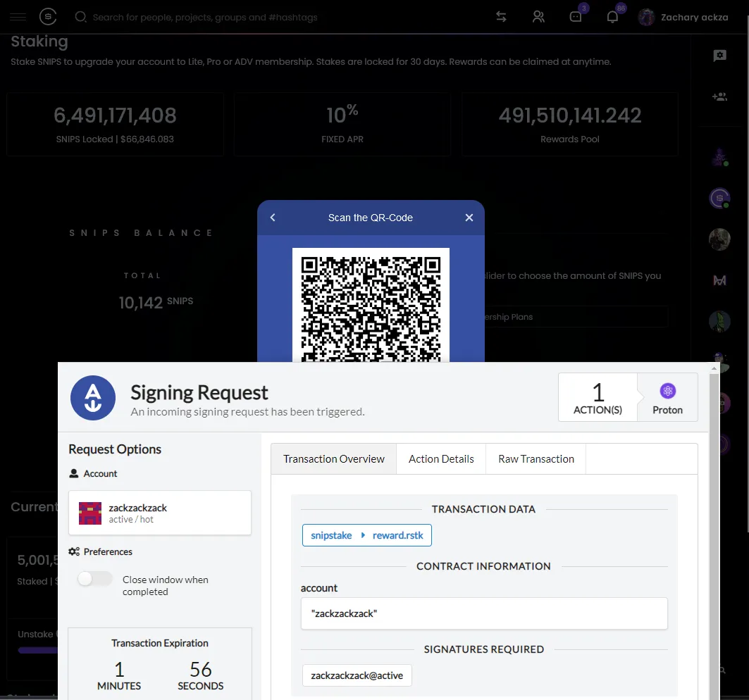This screenshot has width=749, height=700.
Task: Click the Snipverse S logo
Action: 48,17
